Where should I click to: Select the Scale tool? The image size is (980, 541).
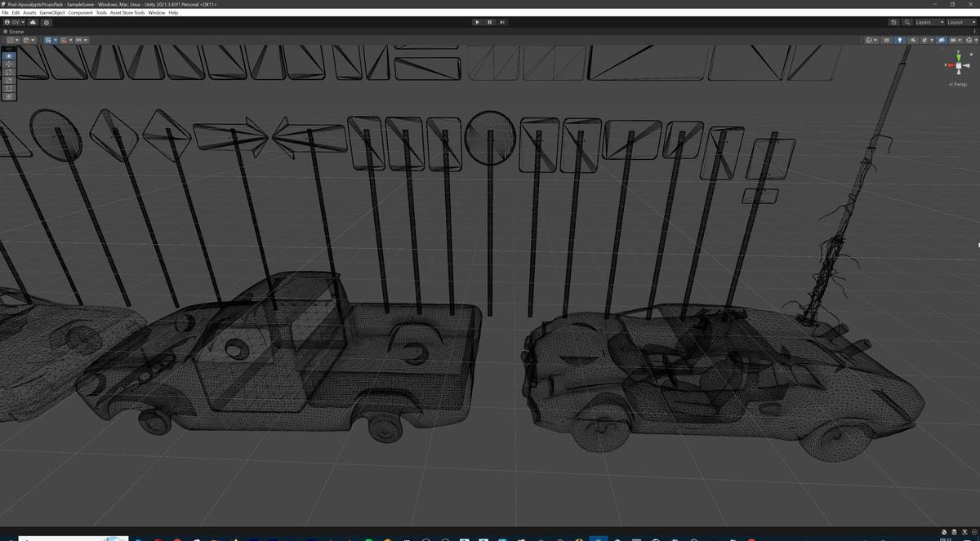click(x=8, y=80)
